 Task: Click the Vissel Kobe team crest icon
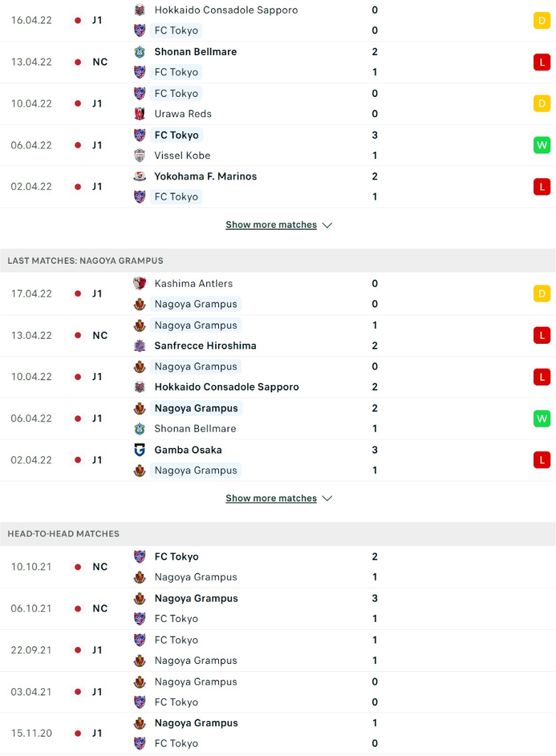click(140, 155)
